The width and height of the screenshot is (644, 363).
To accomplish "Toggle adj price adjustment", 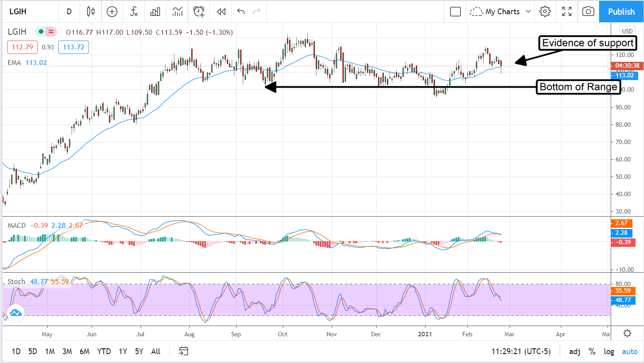I will pos(575,351).
